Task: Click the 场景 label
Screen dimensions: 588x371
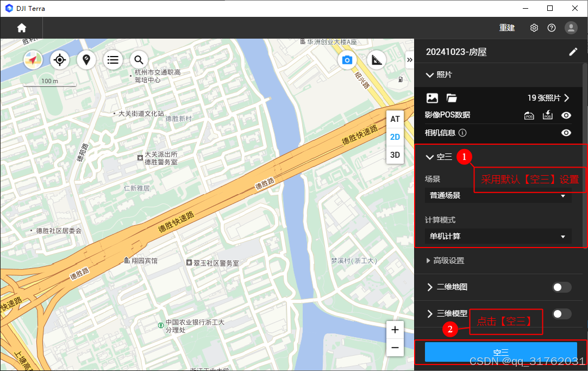Action: pyautogui.click(x=433, y=179)
